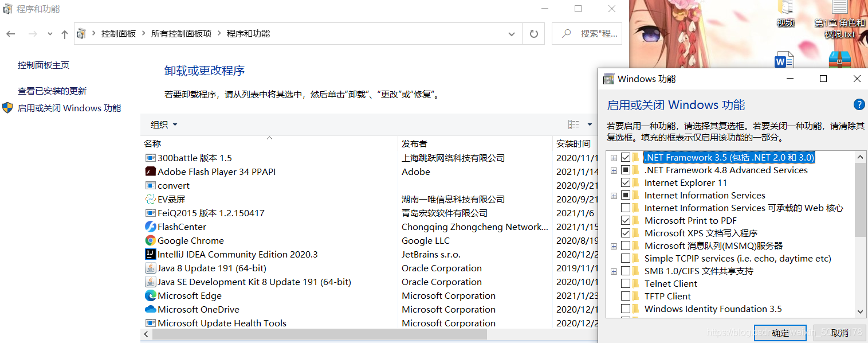Click the convert program icon

tap(151, 185)
